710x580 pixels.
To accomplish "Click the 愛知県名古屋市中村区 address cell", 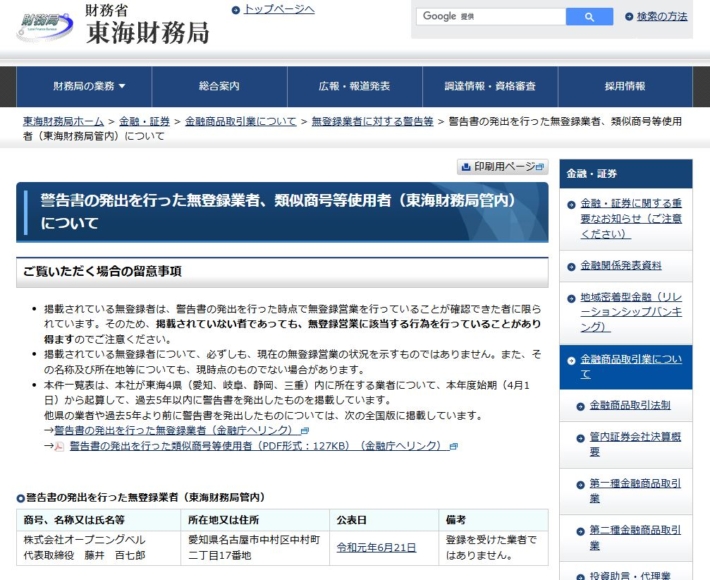I will click(x=255, y=548).
